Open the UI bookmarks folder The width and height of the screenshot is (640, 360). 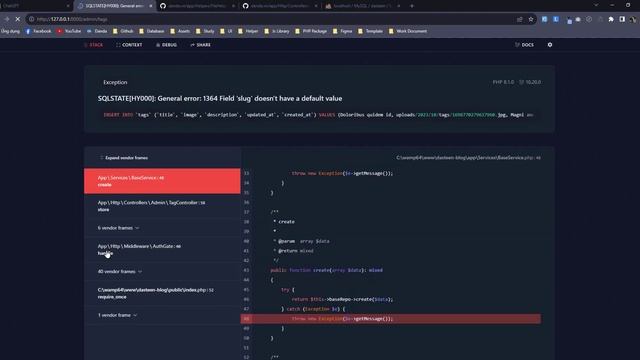pos(226,31)
